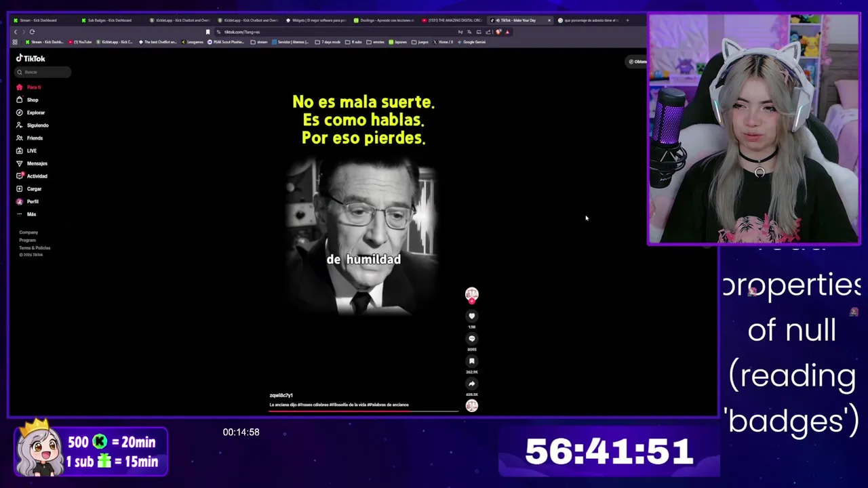Click the Brave rewards triangle icon
868x488 pixels.
[507, 32]
